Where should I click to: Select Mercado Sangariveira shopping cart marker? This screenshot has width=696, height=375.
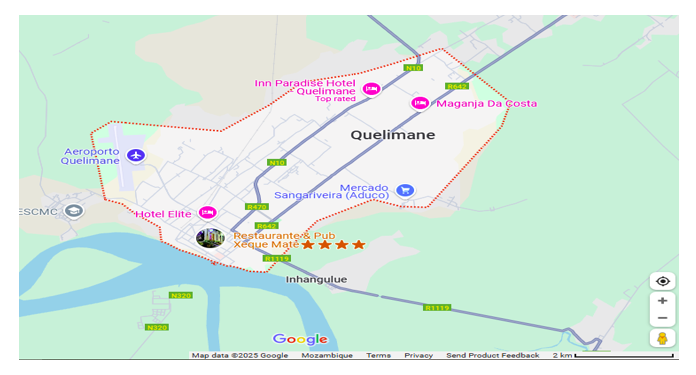[405, 190]
